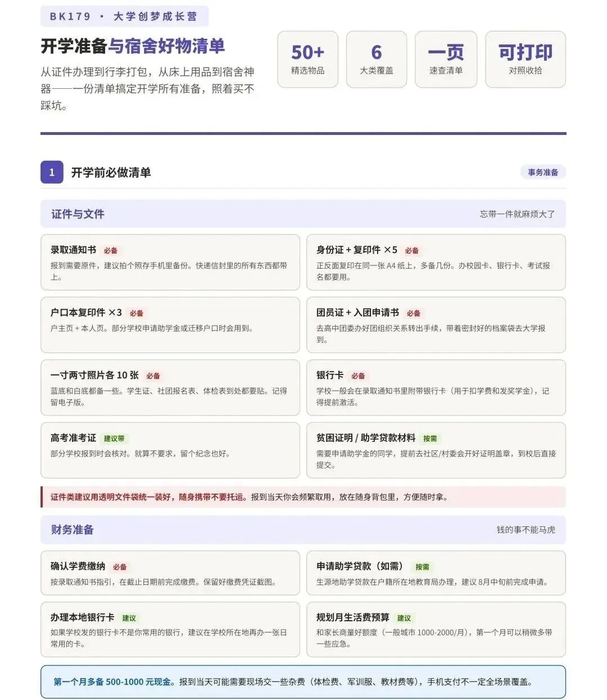The height and width of the screenshot is (700, 607).
Task: Open the 规划月生活费预算 card
Action: (x=436, y=629)
